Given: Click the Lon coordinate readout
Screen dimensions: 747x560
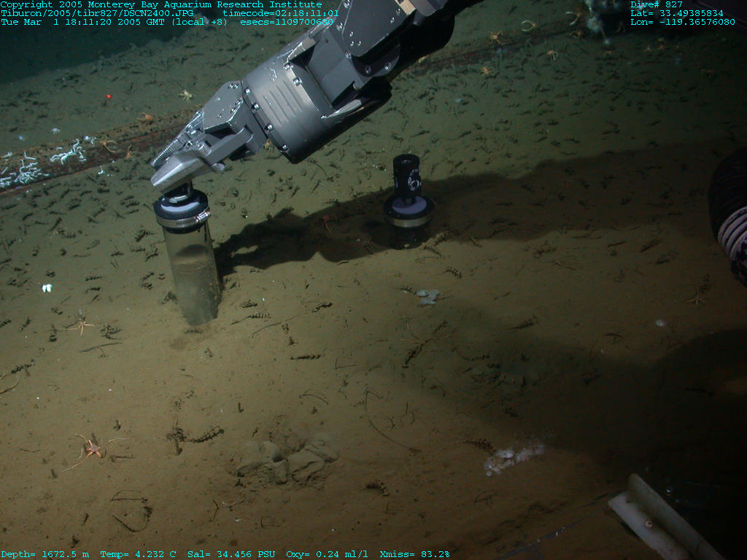Looking at the screenshot, I should (x=682, y=22).
